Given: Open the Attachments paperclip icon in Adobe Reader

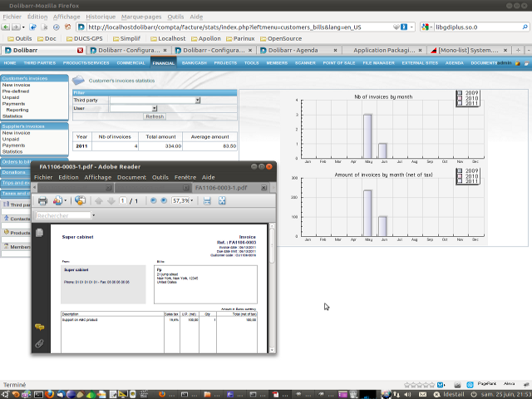Looking at the screenshot, I should click(39, 343).
